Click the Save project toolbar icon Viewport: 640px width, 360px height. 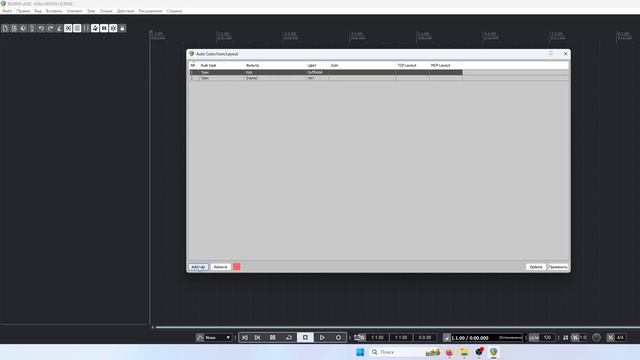pos(23,28)
